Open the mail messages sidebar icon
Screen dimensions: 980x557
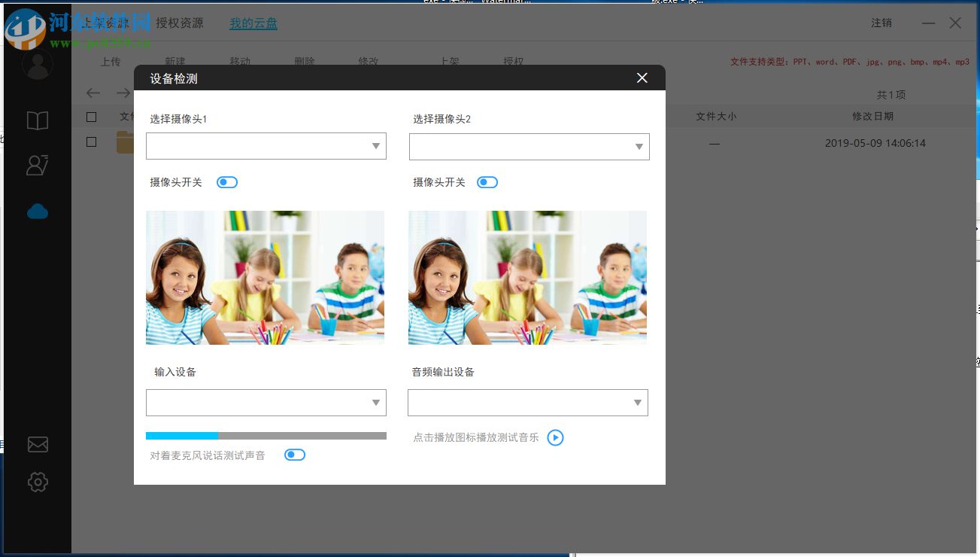[x=38, y=445]
